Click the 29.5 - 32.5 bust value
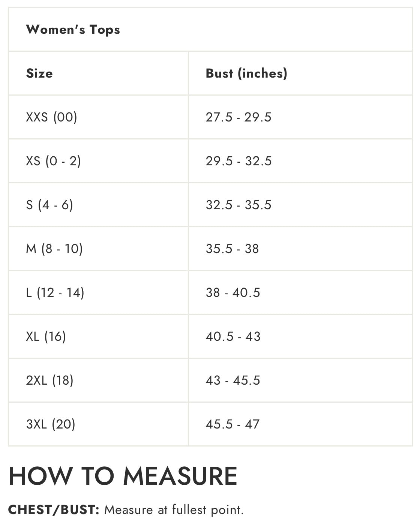 (238, 161)
